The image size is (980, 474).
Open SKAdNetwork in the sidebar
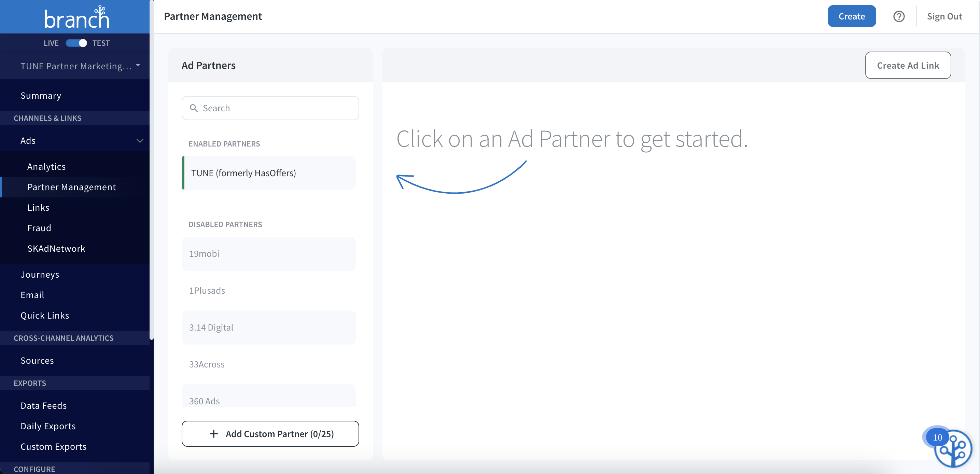pos(56,248)
